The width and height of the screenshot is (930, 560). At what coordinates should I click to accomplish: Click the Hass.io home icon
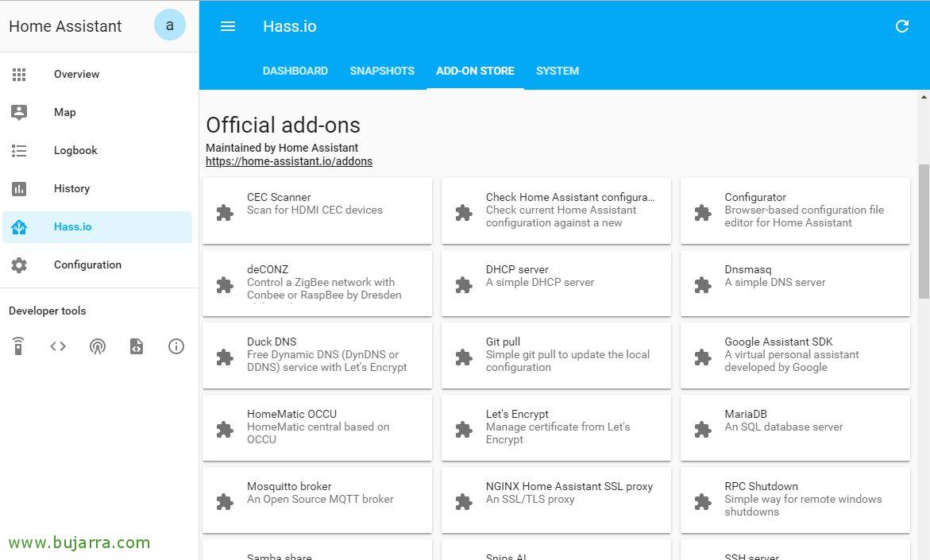19,226
